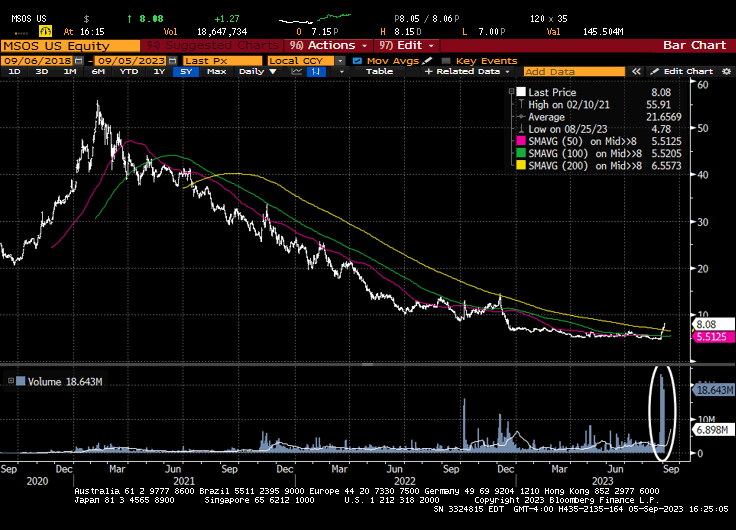The width and height of the screenshot is (736, 530).
Task: Click the Average marker icon in legend
Action: 521,116
